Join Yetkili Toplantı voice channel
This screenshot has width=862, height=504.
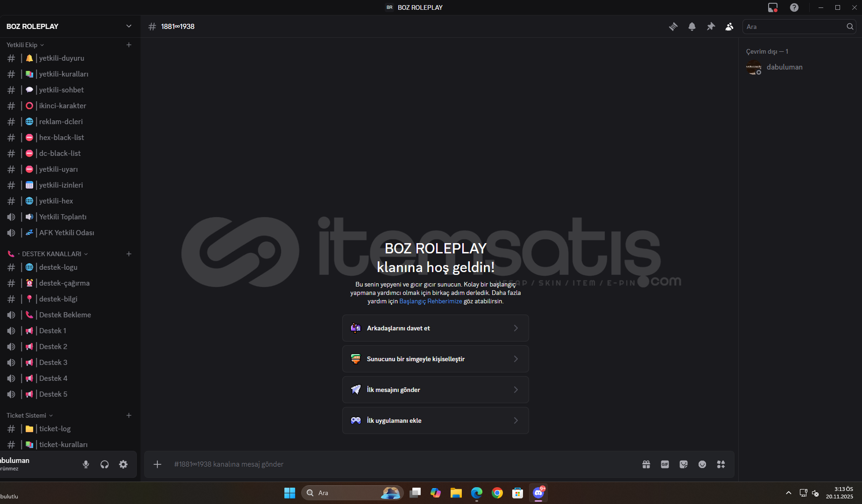pos(69,217)
